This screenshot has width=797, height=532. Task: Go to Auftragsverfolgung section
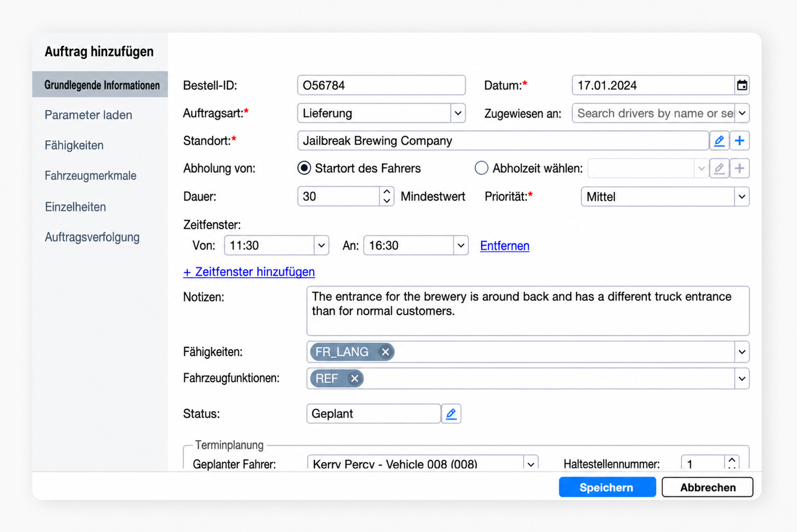point(92,237)
